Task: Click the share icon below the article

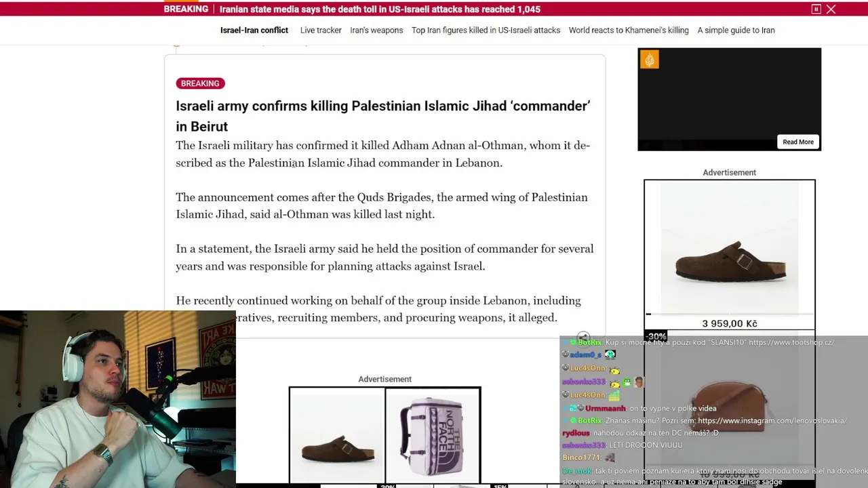Action: pyautogui.click(x=583, y=338)
